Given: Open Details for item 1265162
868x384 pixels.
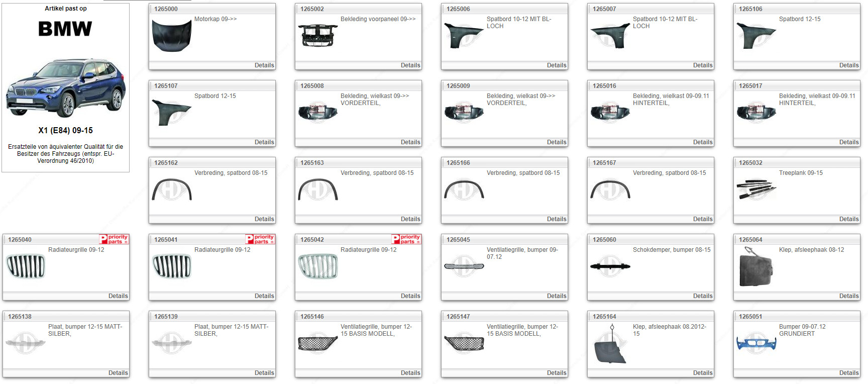Looking at the screenshot, I should [264, 219].
